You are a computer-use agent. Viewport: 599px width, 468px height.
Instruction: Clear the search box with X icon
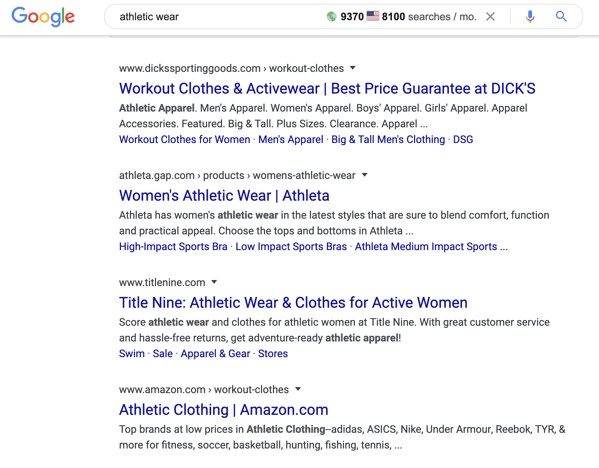tap(491, 16)
